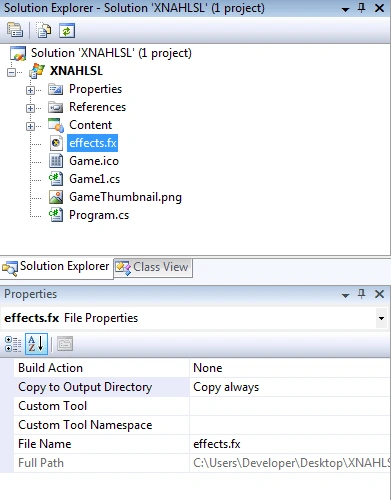391x500 pixels.
Task: Click the XNAHLSL project icon
Action: [37, 71]
